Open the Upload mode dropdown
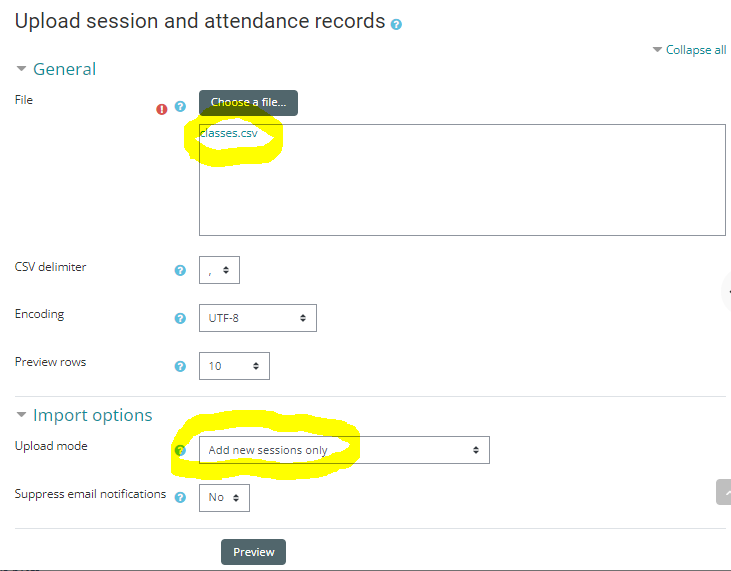Viewport: 731px width, 571px height. [344, 450]
